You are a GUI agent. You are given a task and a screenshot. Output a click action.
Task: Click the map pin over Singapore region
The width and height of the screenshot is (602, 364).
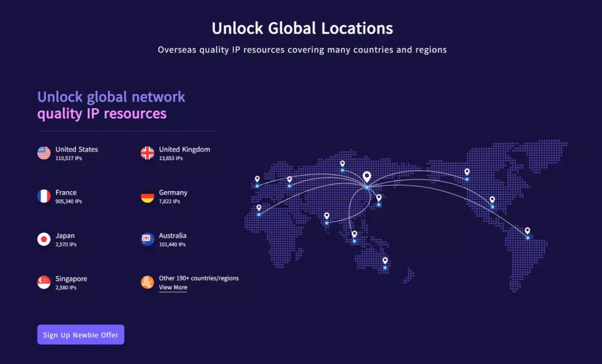click(354, 234)
